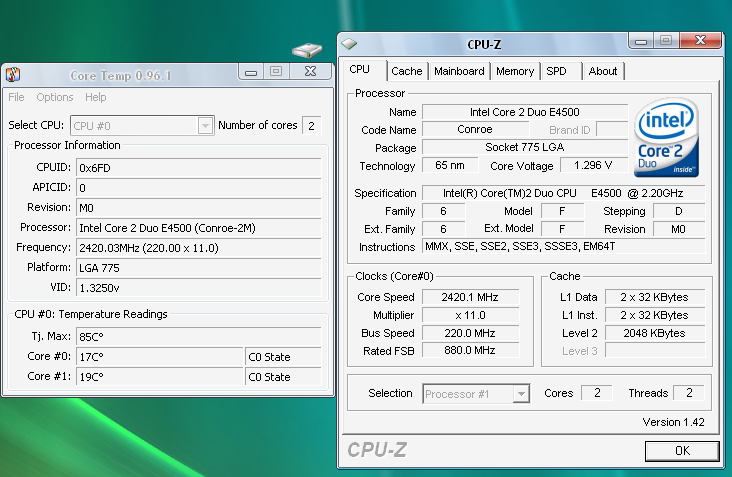Click the CPU-Z title bar icon
Image resolution: width=732 pixels, height=477 pixels.
click(x=349, y=43)
